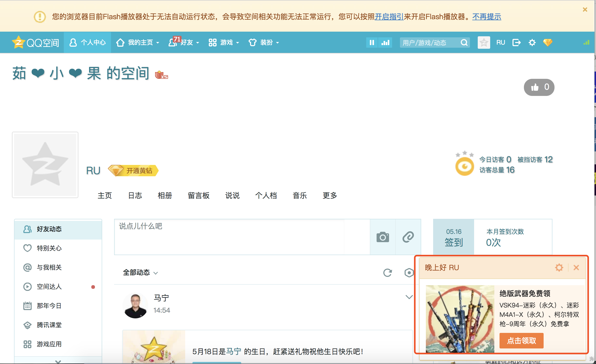
Task: Click the birthday cake star image
Action: pyautogui.click(x=154, y=347)
